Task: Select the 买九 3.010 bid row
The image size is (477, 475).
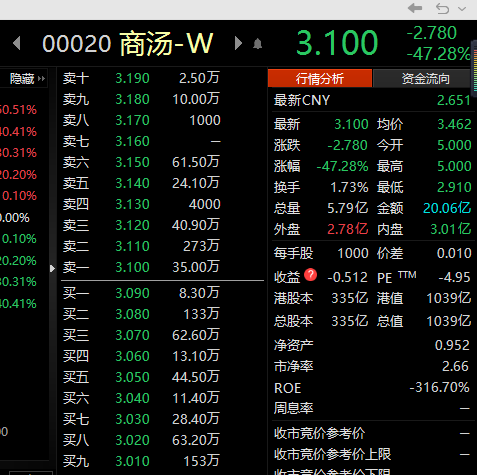Action: click(x=162, y=461)
